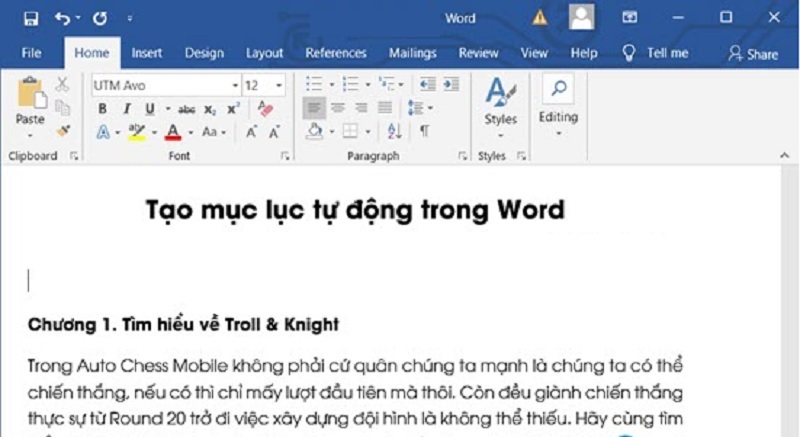Center the text
Screen dimensions: 800x437
coord(338,108)
